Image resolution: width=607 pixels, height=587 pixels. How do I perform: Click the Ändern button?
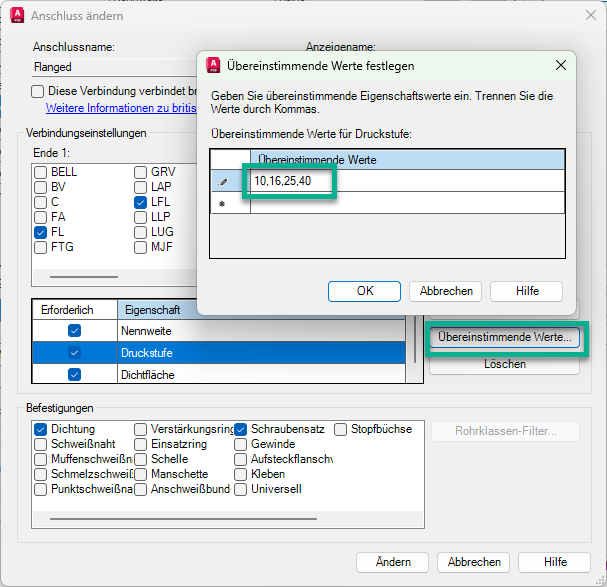392,561
